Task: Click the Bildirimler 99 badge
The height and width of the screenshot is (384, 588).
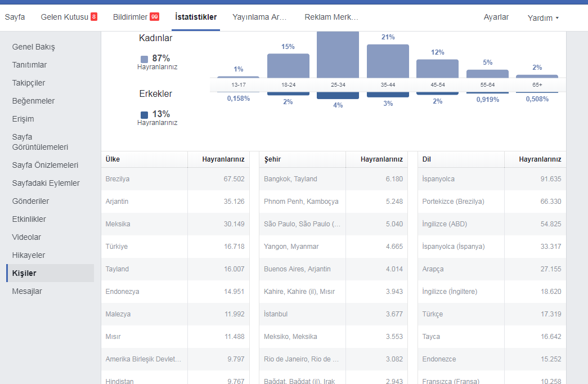Action: (154, 17)
